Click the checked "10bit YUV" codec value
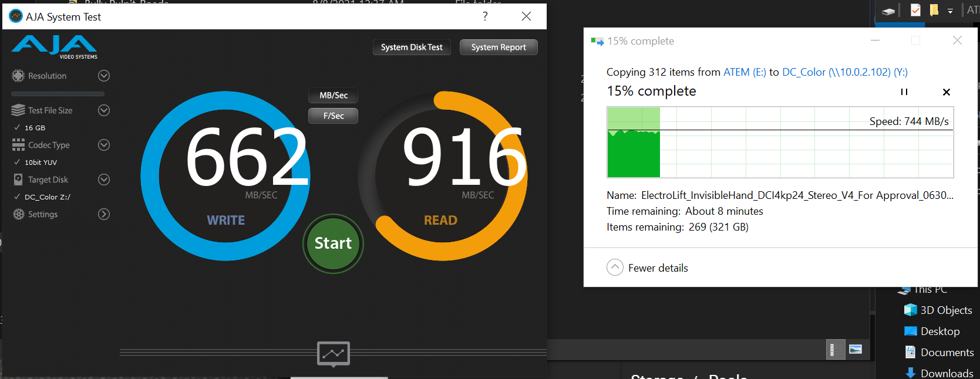Image resolution: width=980 pixels, height=379 pixels. click(x=41, y=163)
